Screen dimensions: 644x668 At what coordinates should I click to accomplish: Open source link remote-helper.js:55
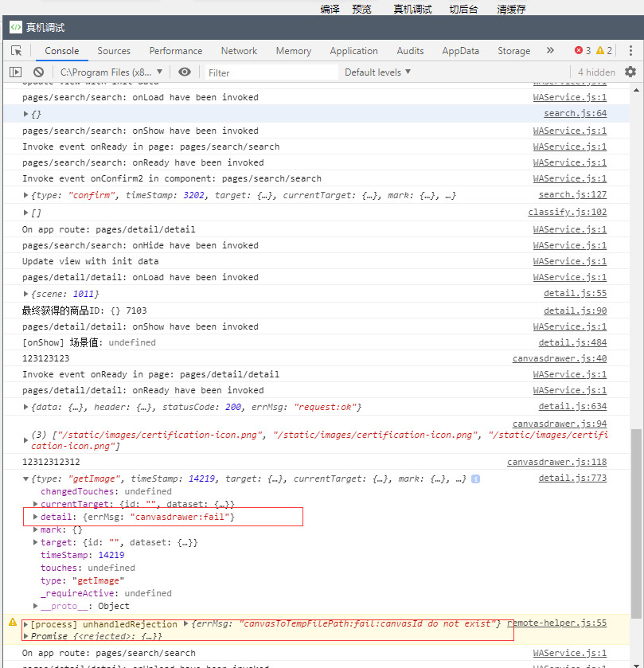[556, 623]
